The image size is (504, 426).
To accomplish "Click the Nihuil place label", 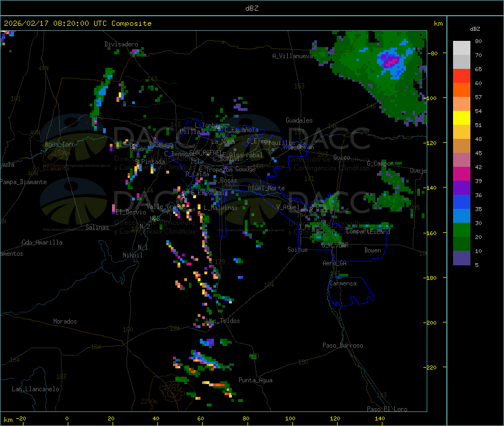I will [133, 255].
